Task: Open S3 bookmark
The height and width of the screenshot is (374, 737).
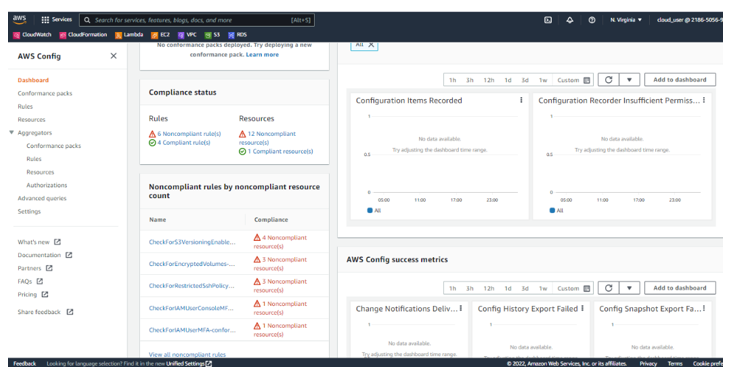Action: [x=212, y=35]
